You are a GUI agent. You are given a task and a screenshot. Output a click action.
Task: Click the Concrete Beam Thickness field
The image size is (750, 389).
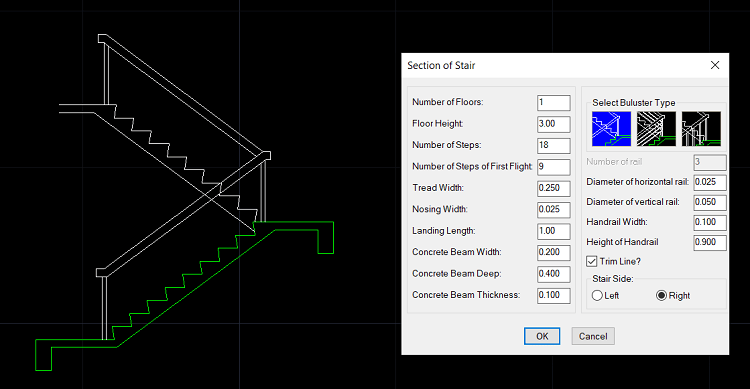[x=553, y=295]
